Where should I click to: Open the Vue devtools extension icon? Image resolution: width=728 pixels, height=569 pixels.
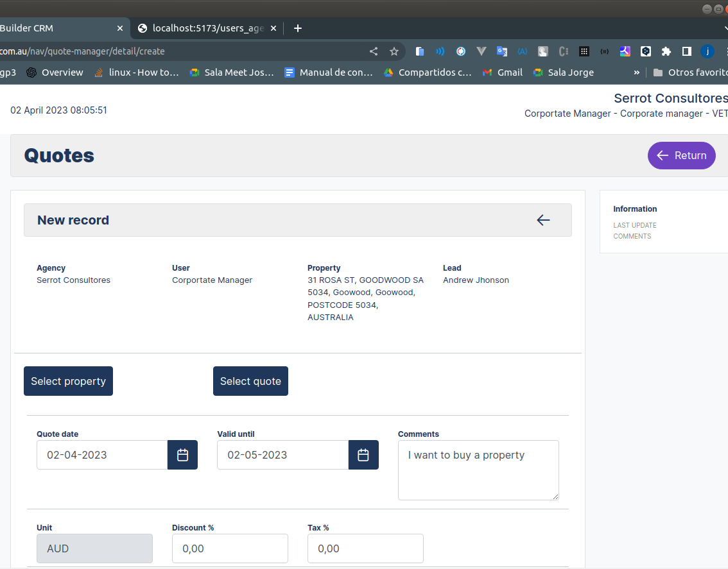[481, 51]
